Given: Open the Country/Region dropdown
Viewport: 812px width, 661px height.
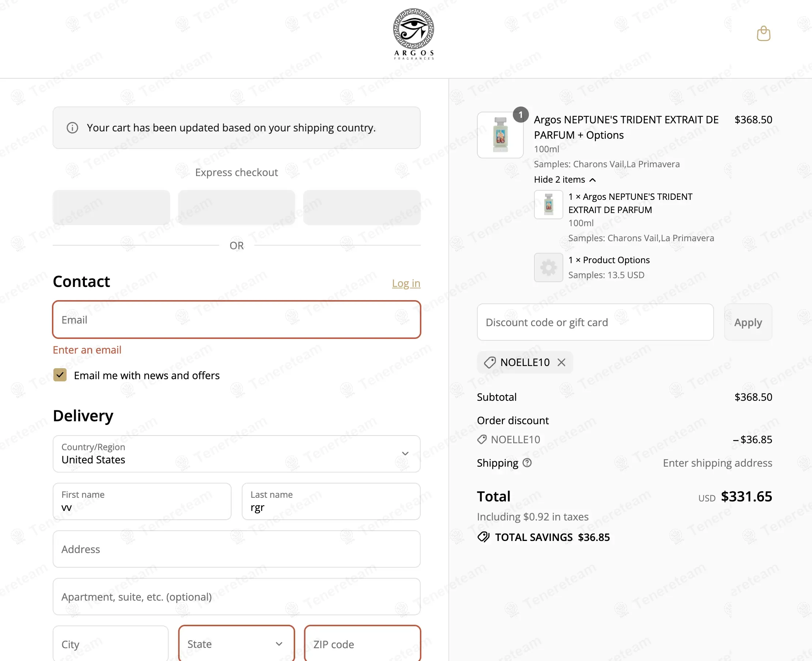Looking at the screenshot, I should 236,453.
